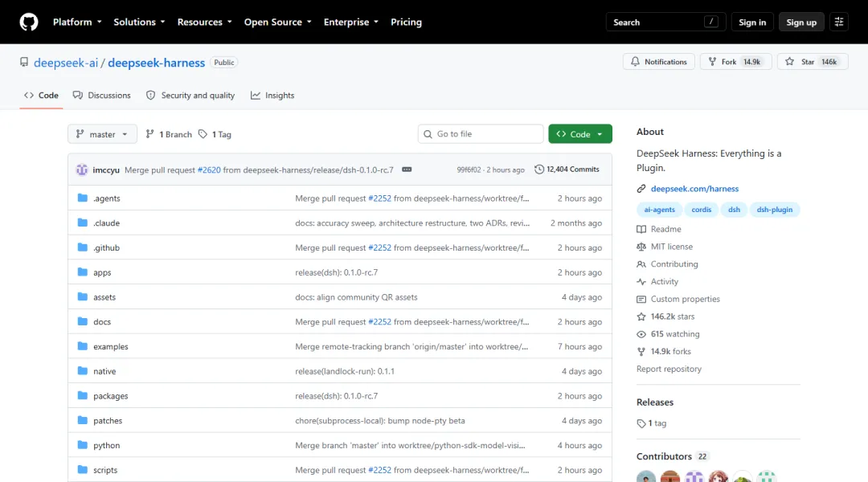Image resolution: width=868 pixels, height=482 pixels.
Task: Click the magnifier icon in Go to file
Action: [x=428, y=134]
